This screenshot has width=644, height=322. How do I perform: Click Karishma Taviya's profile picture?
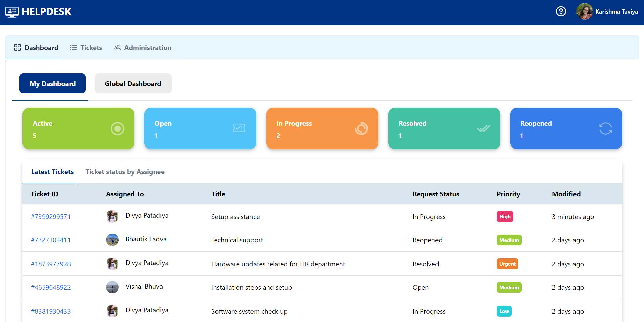(x=584, y=11)
